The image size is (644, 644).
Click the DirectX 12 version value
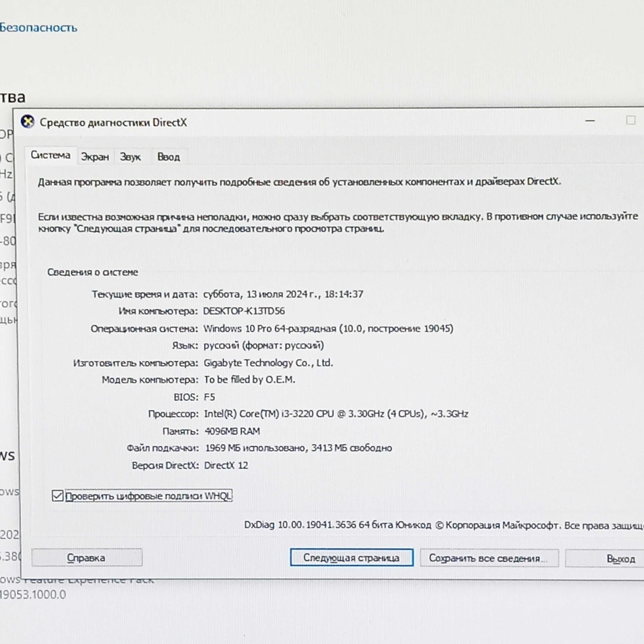point(226,465)
